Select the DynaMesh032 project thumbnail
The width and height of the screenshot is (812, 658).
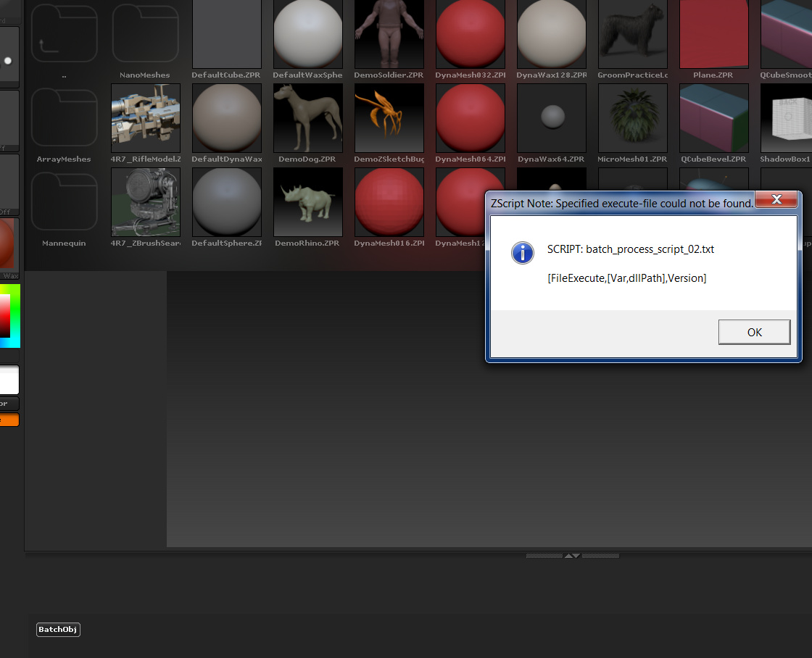[x=471, y=34]
